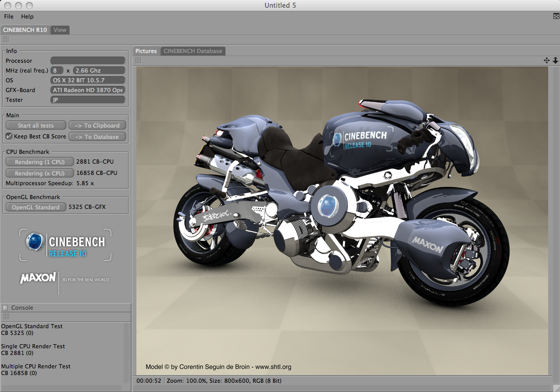Click the move/pan view icon in Pictures panel
Viewport: 560px width, 392px height.
[x=547, y=60]
